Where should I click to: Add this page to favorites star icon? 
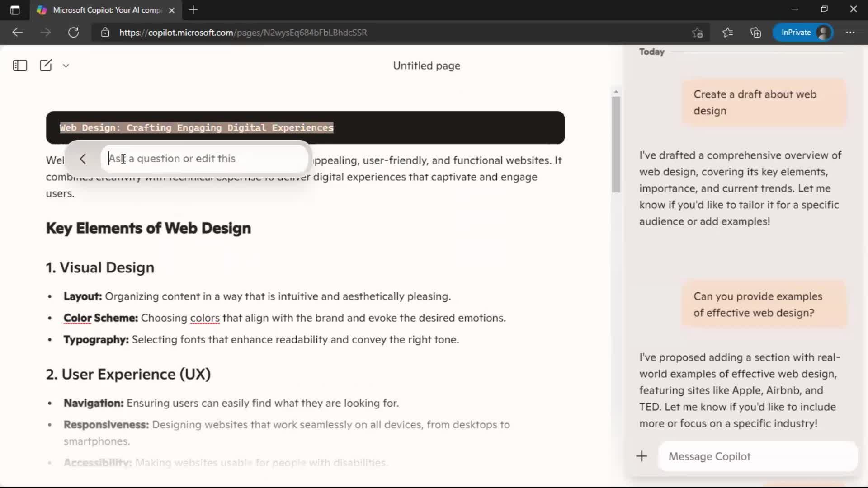[x=698, y=33]
